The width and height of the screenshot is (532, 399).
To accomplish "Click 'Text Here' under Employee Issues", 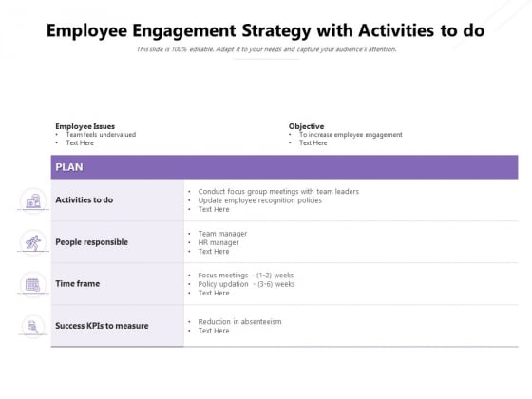I will pyautogui.click(x=80, y=143).
